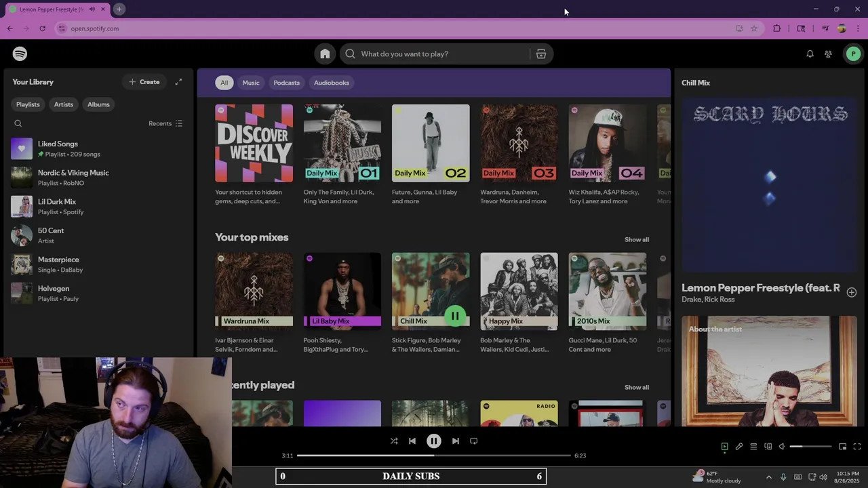Filter library by Albums
Viewport: 868px width, 488px height.
(x=98, y=104)
